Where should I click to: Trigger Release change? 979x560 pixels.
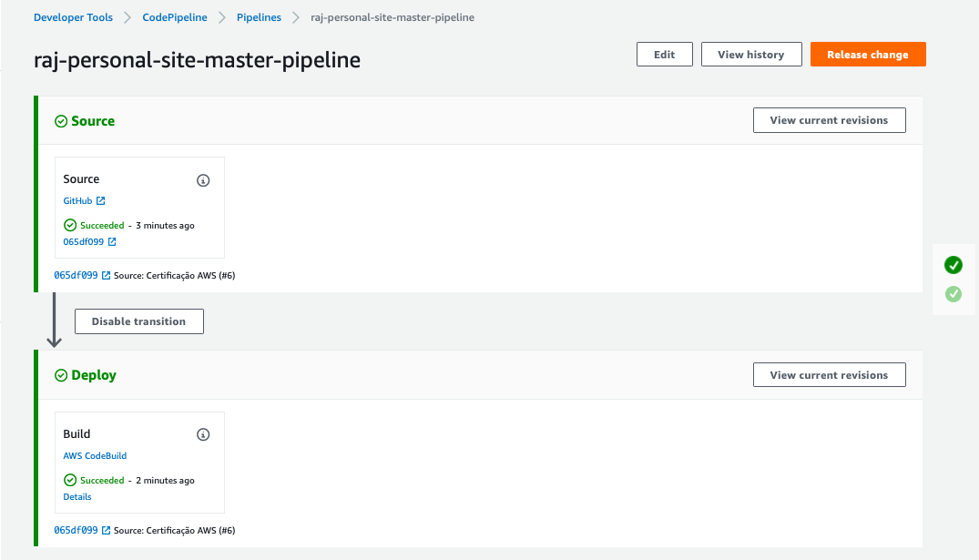tap(868, 55)
